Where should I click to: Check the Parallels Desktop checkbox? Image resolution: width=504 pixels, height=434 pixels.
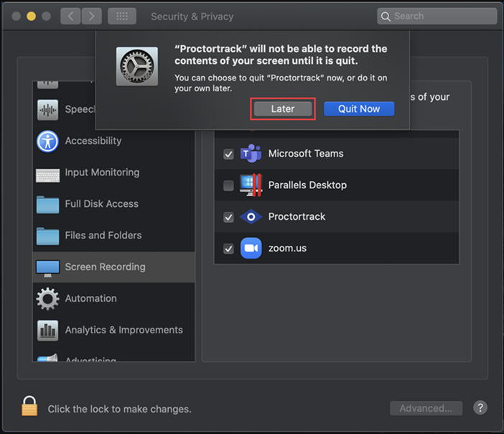(x=228, y=185)
